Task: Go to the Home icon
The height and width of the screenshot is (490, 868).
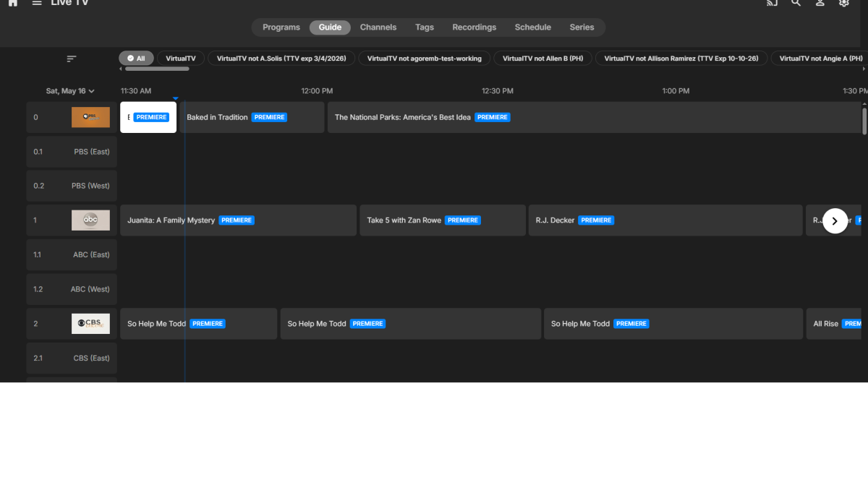Action: [12, 3]
